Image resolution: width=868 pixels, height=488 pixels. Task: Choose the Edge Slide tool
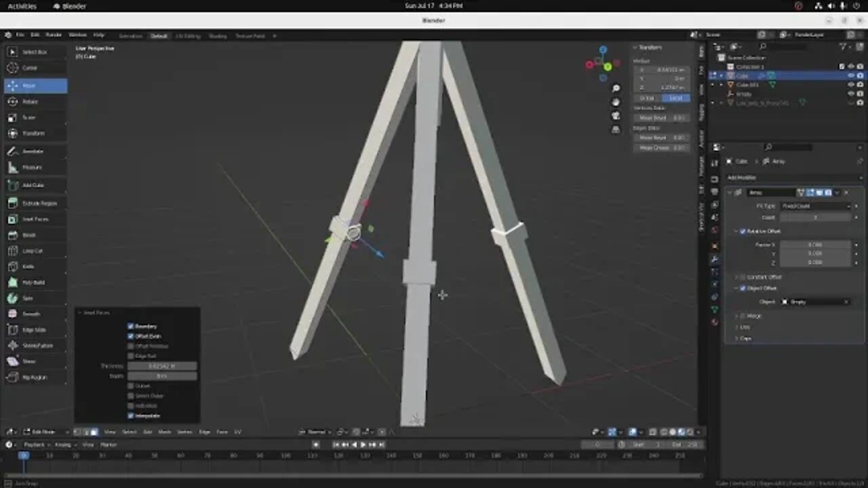[35, 329]
